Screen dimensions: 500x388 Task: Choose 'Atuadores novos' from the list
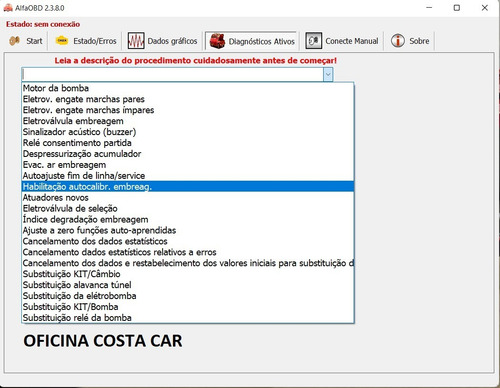tap(188, 198)
